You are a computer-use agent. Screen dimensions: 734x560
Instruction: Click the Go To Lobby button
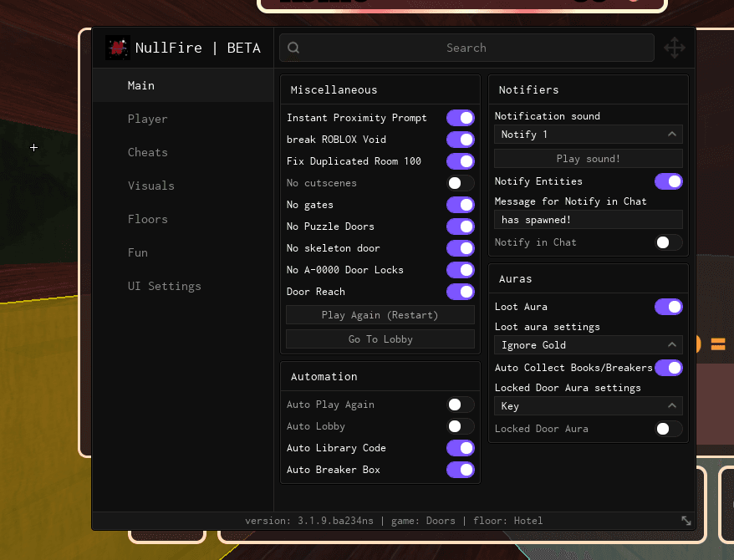tap(380, 339)
